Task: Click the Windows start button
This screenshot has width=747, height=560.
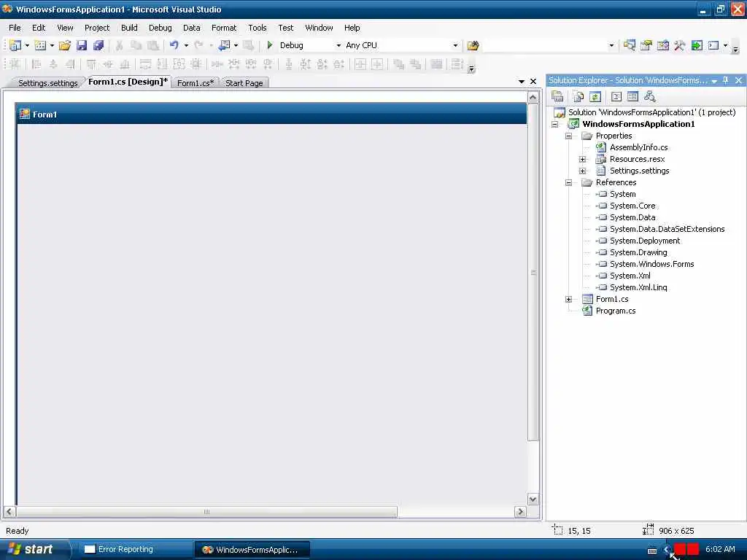Action: coord(34,549)
